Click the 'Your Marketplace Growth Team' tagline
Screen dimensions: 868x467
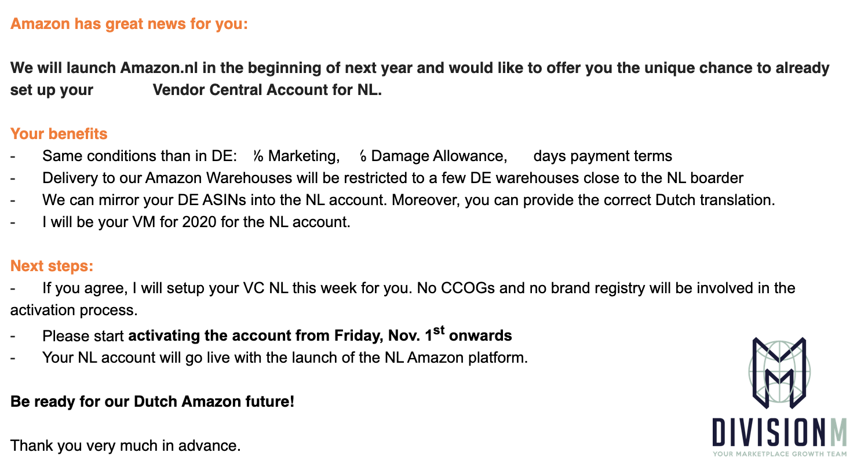[x=779, y=454]
